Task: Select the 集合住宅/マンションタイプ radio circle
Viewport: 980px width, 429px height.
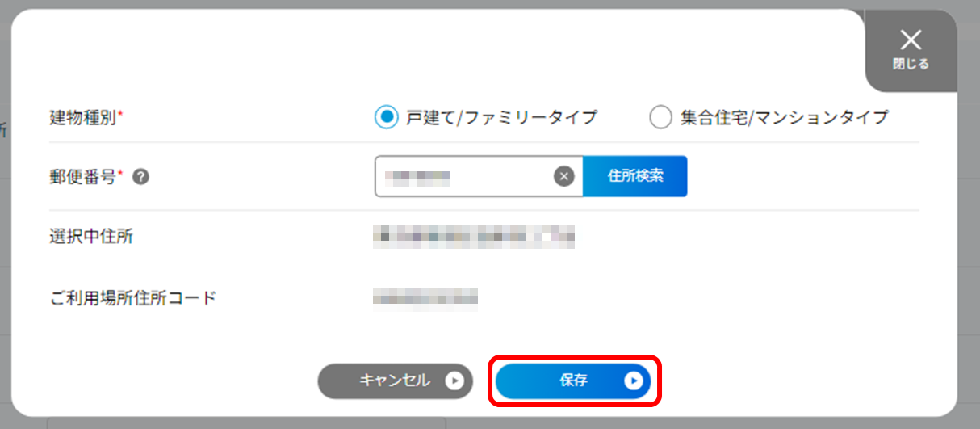Action: tap(660, 117)
